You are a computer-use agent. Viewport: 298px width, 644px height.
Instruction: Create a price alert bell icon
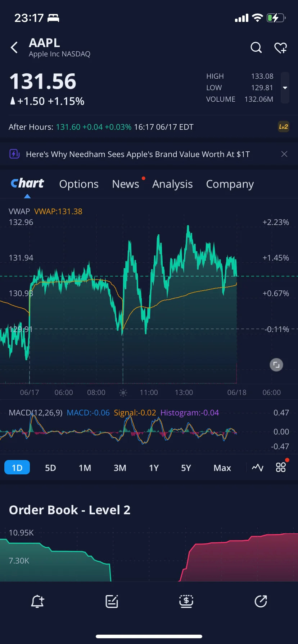click(37, 601)
